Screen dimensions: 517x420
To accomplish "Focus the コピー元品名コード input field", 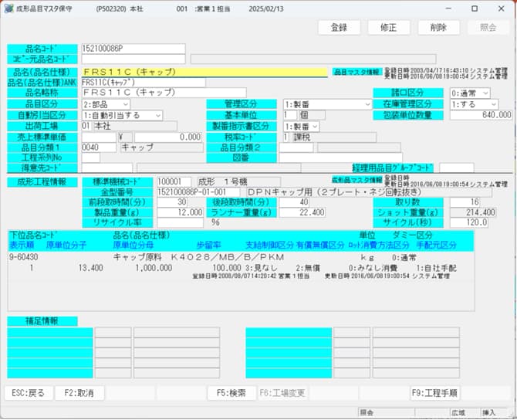I will 133,59.
